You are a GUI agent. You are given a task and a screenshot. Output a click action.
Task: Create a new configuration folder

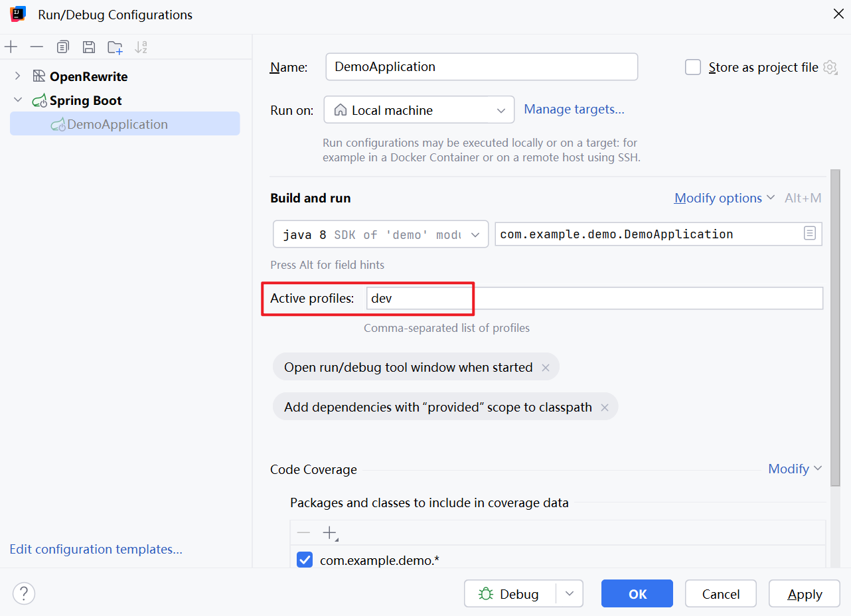[115, 47]
